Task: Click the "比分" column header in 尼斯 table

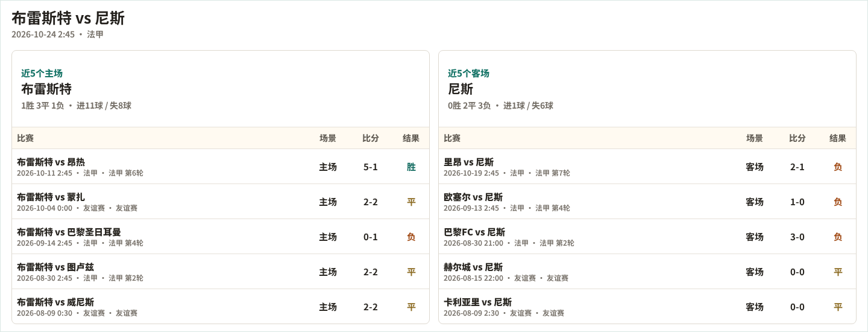Action: click(x=797, y=138)
